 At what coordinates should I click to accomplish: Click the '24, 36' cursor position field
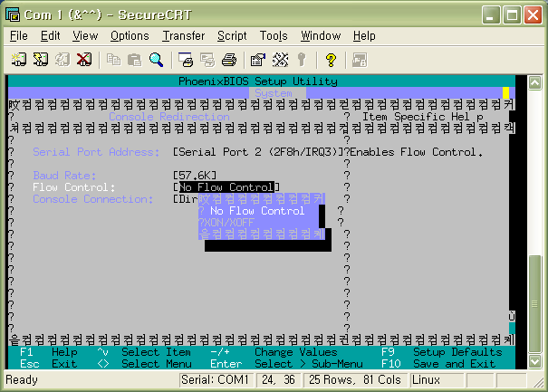(278, 379)
